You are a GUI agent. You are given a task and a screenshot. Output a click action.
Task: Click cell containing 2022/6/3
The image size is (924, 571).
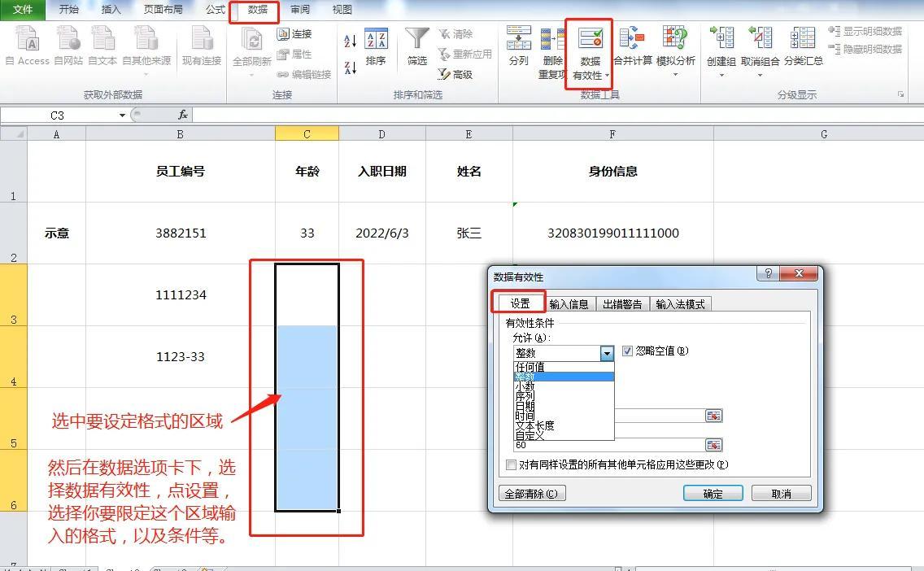[381, 233]
